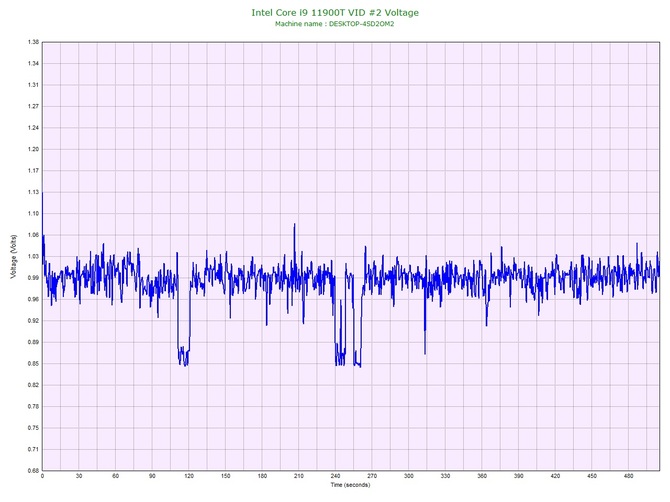The image size is (670, 502).
Task: Click the 30 seconds time axis mark
Action: (x=79, y=476)
